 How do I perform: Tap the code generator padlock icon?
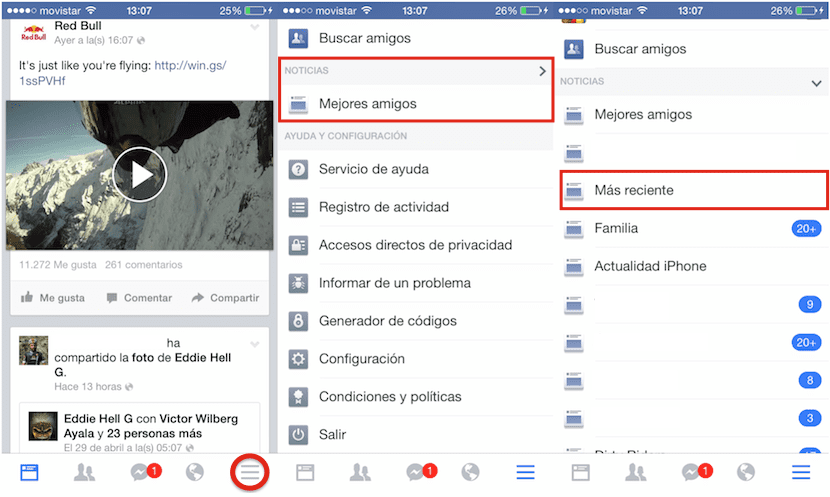point(299,321)
